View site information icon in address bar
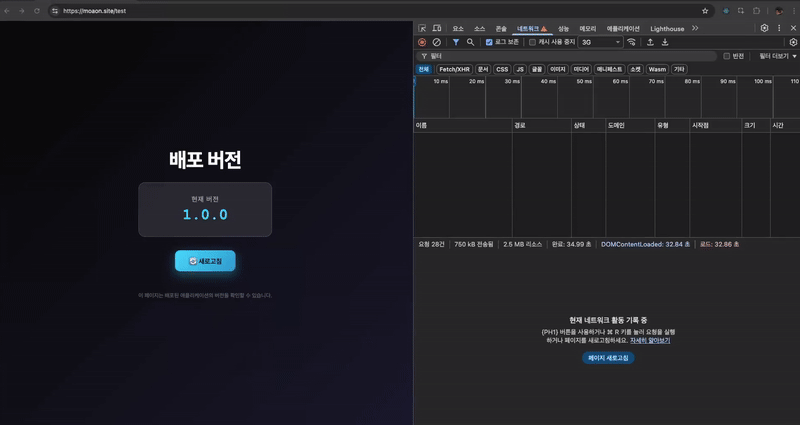Screen dimensions: 800x425 [x=55, y=11]
